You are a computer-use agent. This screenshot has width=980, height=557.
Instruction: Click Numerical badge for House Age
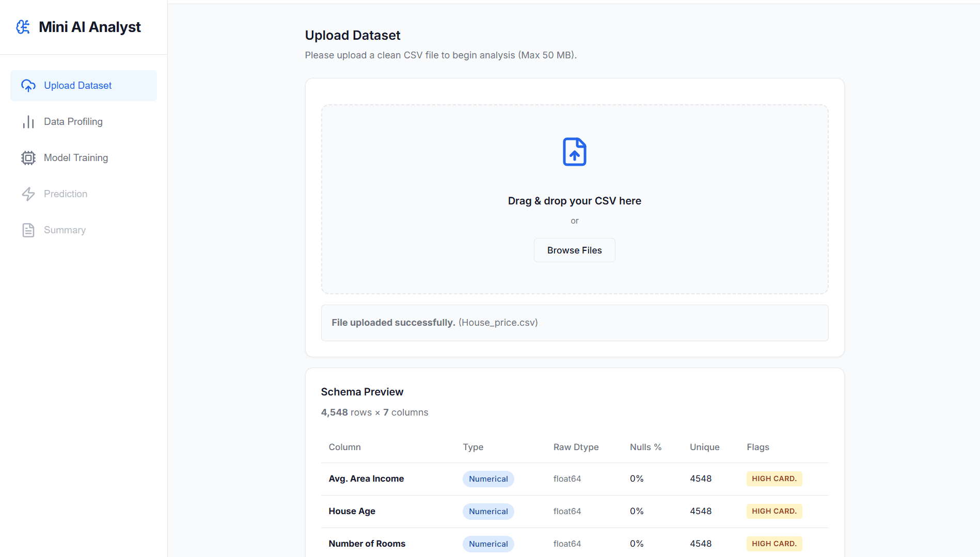(488, 512)
